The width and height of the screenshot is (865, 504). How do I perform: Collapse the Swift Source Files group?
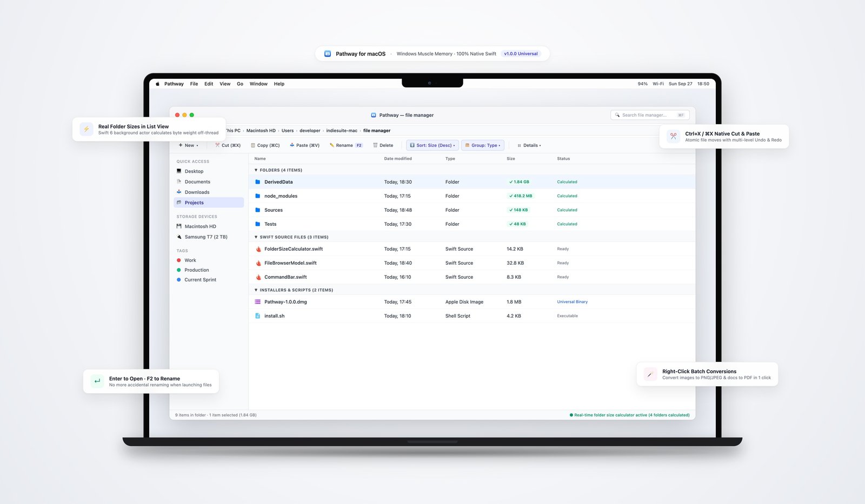pyautogui.click(x=256, y=237)
